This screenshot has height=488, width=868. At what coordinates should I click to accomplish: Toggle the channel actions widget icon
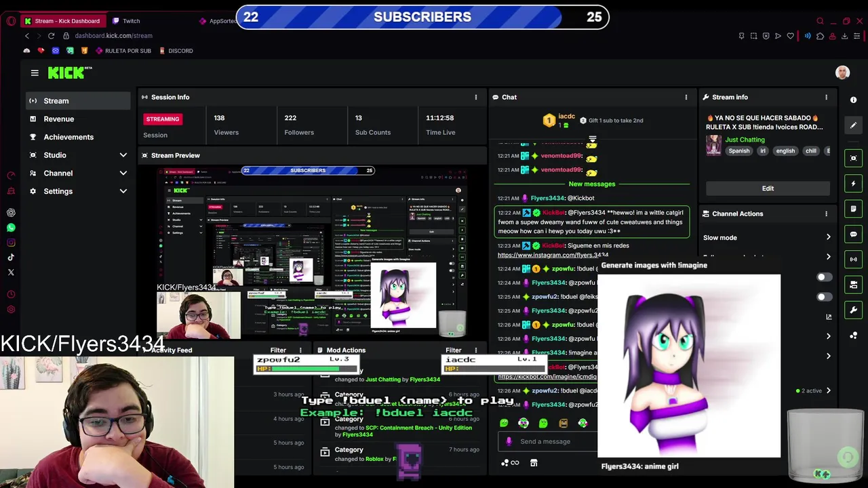pyautogui.click(x=854, y=285)
